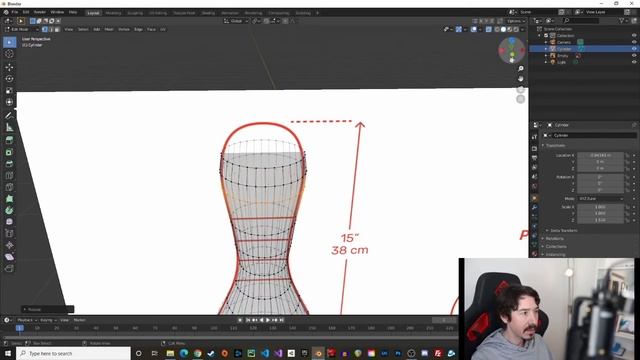The height and width of the screenshot is (360, 640).
Task: Open the Material properties tab
Action: click(535, 254)
